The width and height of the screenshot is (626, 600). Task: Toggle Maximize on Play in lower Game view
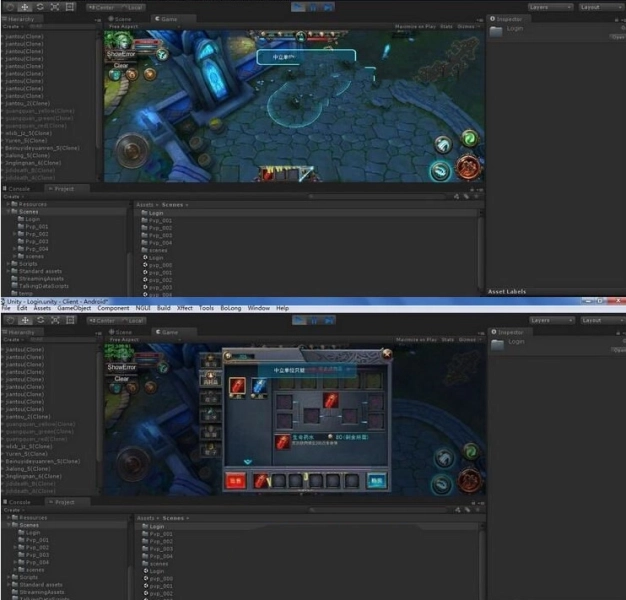point(416,340)
